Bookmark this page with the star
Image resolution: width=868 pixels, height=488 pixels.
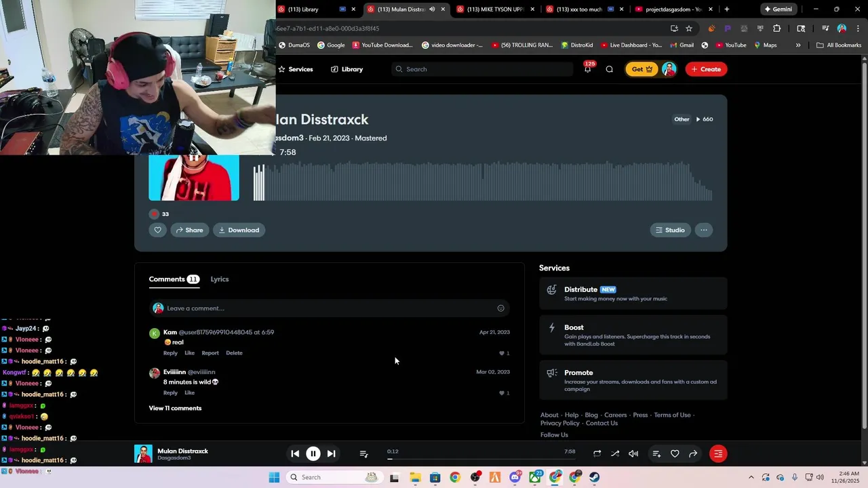(689, 28)
